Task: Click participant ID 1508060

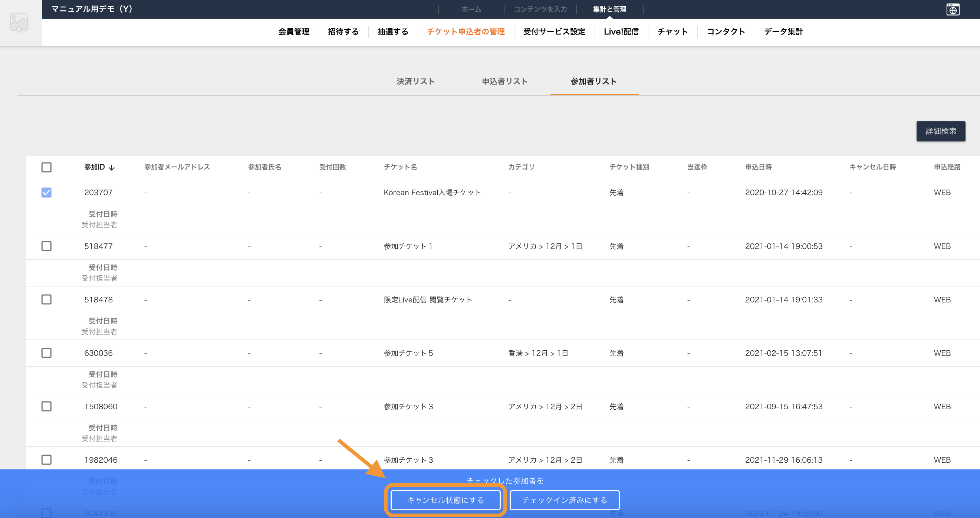Action: [101, 406]
